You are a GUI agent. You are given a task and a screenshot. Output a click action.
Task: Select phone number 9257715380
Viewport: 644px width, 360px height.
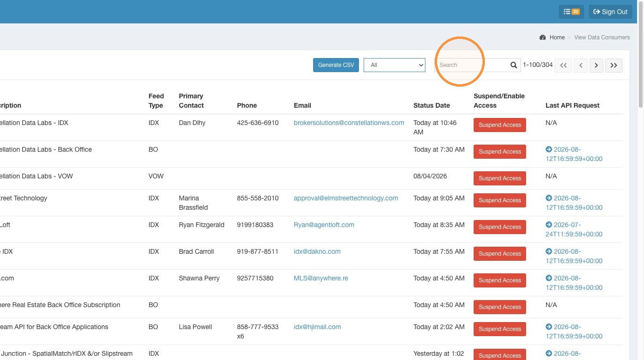pos(255,278)
